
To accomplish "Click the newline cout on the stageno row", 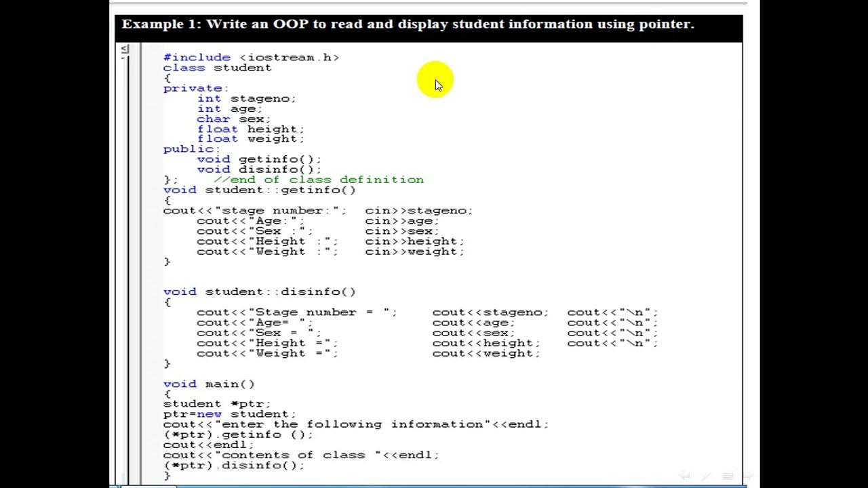I will point(613,312).
